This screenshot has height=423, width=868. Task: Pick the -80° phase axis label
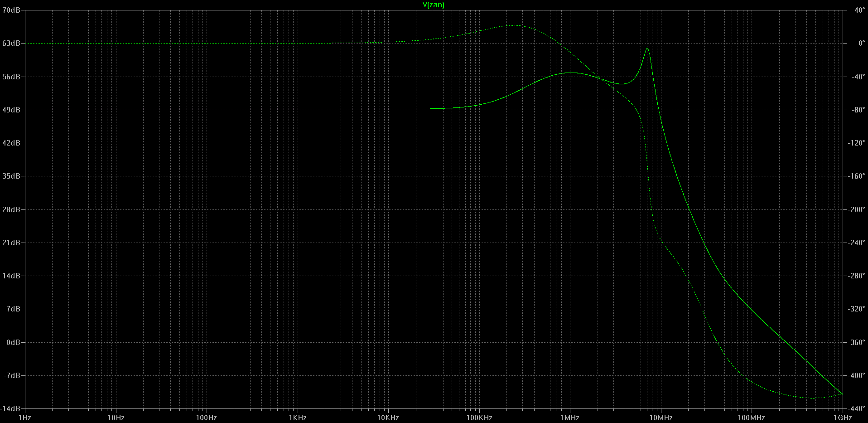click(x=858, y=110)
